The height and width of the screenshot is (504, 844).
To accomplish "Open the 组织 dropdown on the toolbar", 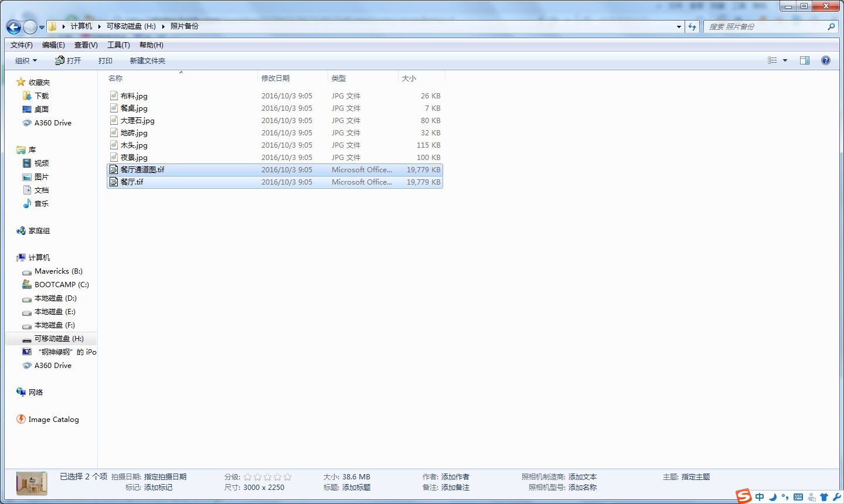I will pos(26,61).
